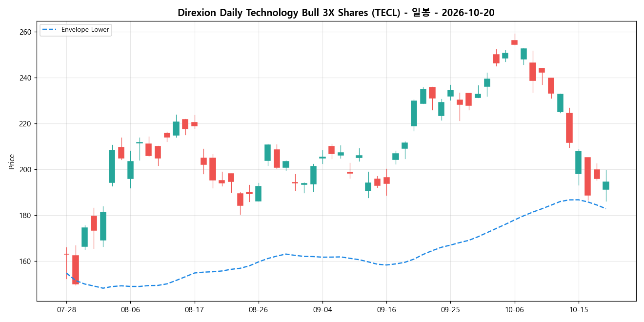This screenshot has height=322, width=644.
Task: Select the small green candle at 09-04 grid line
Action: pyautogui.click(x=322, y=158)
